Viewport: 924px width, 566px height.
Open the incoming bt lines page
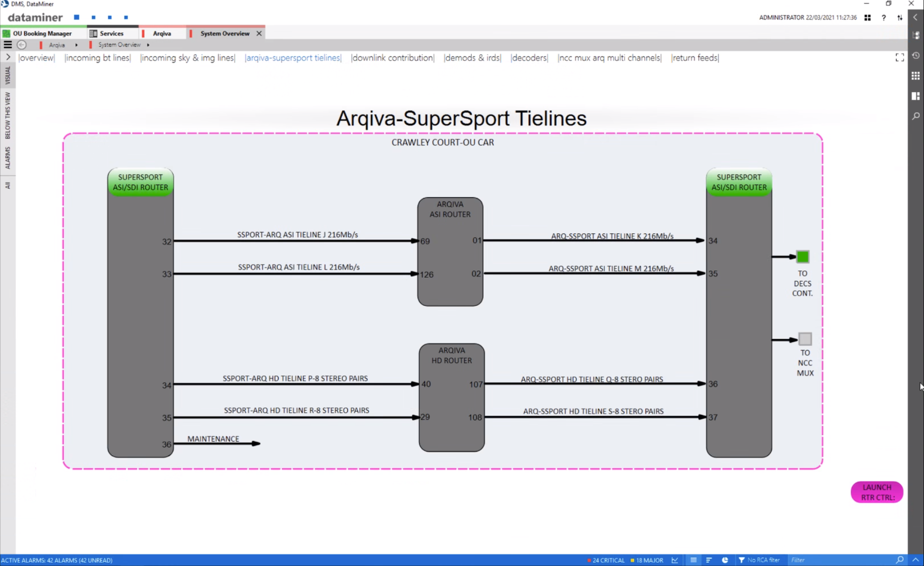[x=98, y=58]
